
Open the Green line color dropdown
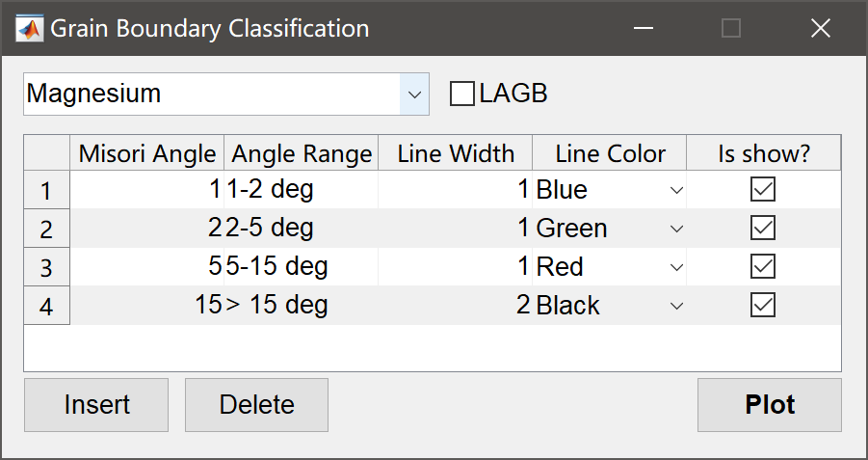(x=676, y=229)
